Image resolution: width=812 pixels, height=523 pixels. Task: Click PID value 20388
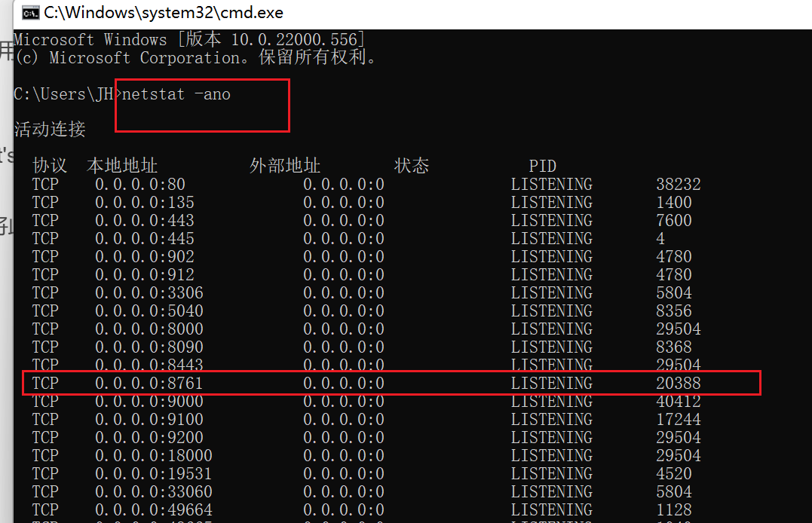tap(679, 384)
